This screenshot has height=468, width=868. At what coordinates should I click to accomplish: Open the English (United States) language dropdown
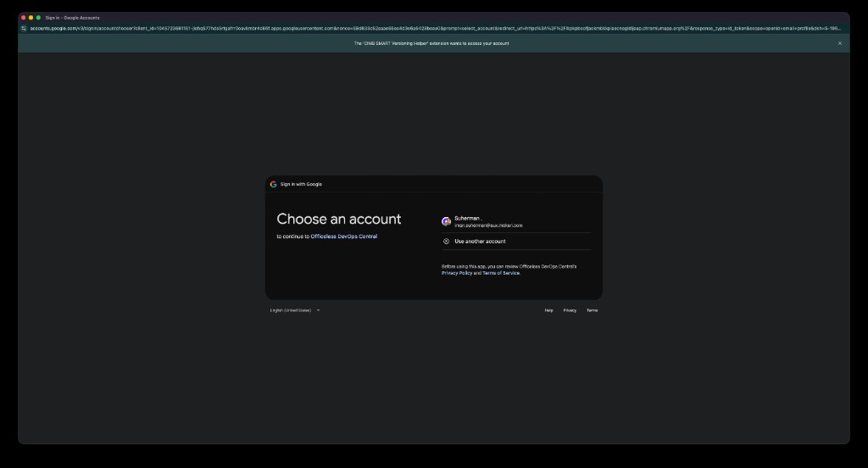pyautogui.click(x=295, y=310)
